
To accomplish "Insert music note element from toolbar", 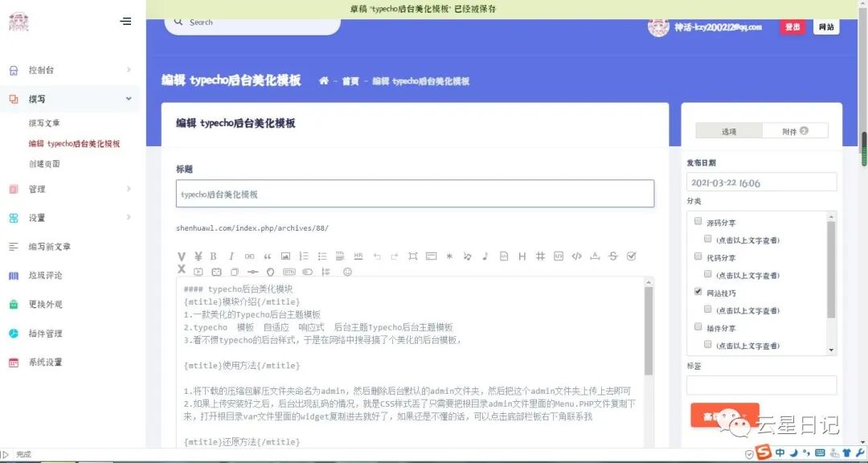I will tap(485, 256).
